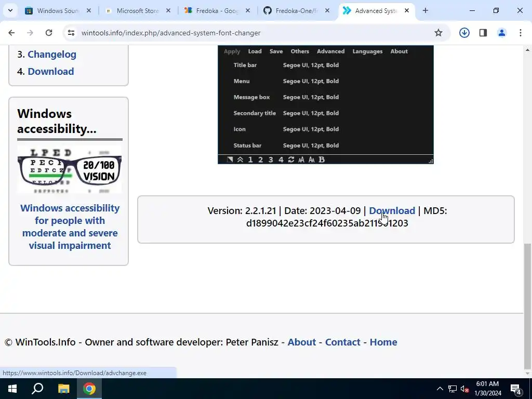Download advchange.exe via Download link
Viewport: 532px width, 399px height.
pyautogui.click(x=392, y=211)
